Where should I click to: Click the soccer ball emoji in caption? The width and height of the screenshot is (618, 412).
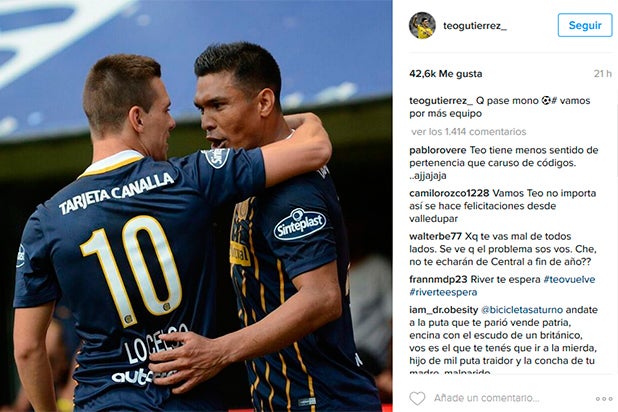[x=546, y=101]
